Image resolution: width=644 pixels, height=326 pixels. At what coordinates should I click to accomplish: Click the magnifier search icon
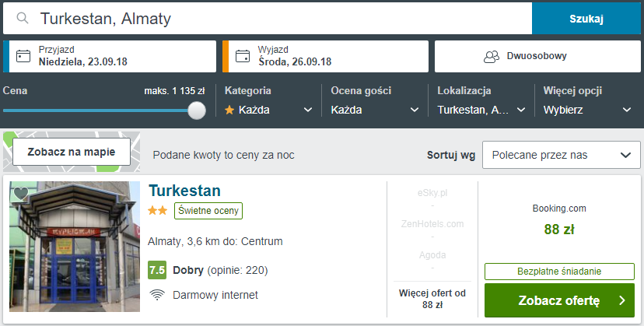pyautogui.click(x=23, y=18)
